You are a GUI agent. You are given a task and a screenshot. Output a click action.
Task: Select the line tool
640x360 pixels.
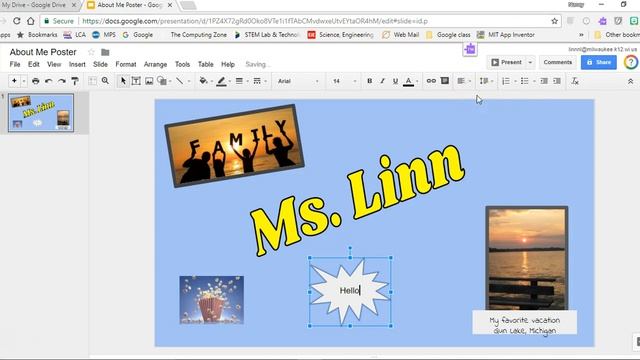point(180,81)
